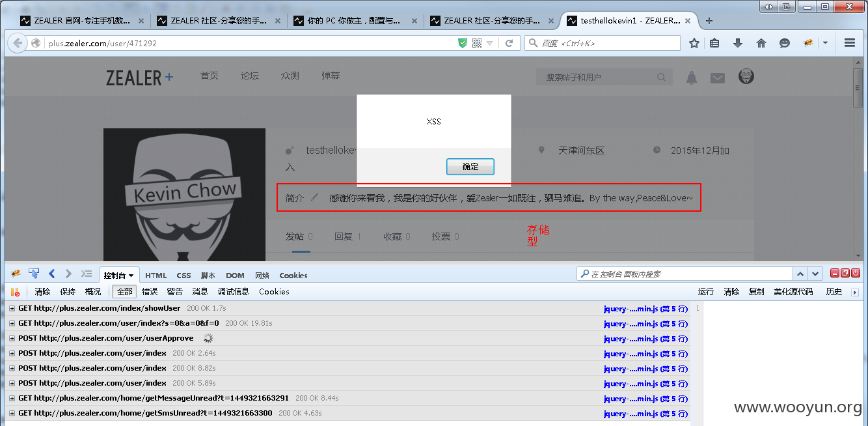The width and height of the screenshot is (868, 426).
Task: Click the green shield security icon in address bar
Action: click(x=463, y=44)
